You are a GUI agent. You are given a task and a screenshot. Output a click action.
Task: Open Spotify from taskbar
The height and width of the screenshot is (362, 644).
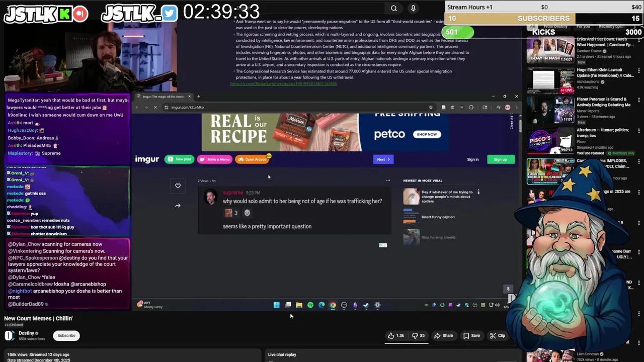point(310,305)
